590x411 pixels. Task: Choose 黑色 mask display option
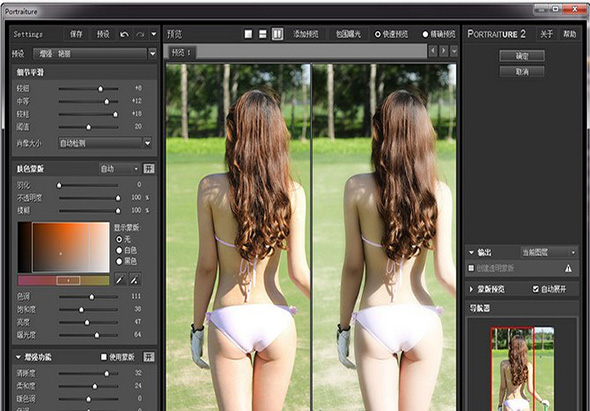coord(119,261)
